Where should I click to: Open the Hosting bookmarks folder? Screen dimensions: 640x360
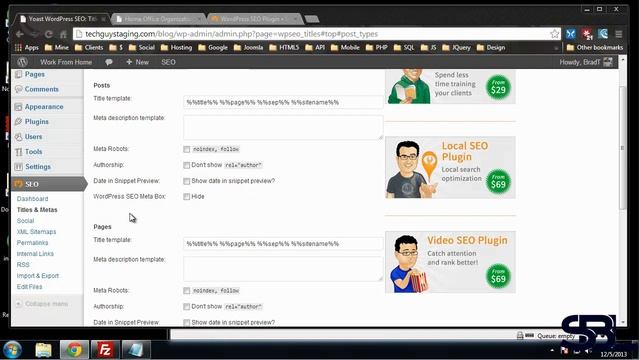click(176, 48)
